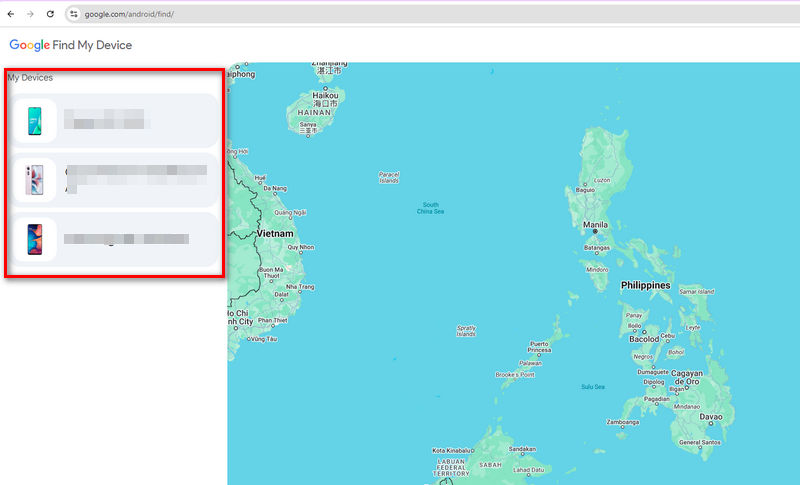
Task: Click Quy Nhon label on map
Action: click(x=301, y=247)
